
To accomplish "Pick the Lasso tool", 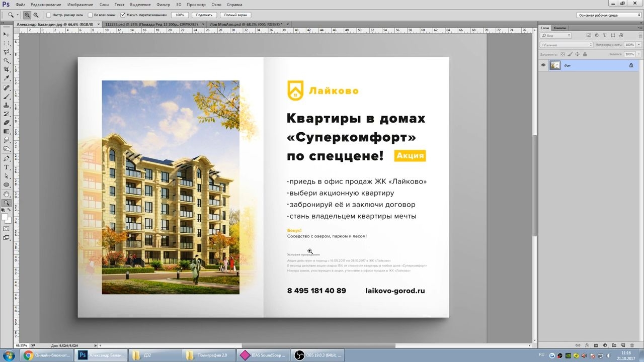I will pyautogui.click(x=7, y=52).
